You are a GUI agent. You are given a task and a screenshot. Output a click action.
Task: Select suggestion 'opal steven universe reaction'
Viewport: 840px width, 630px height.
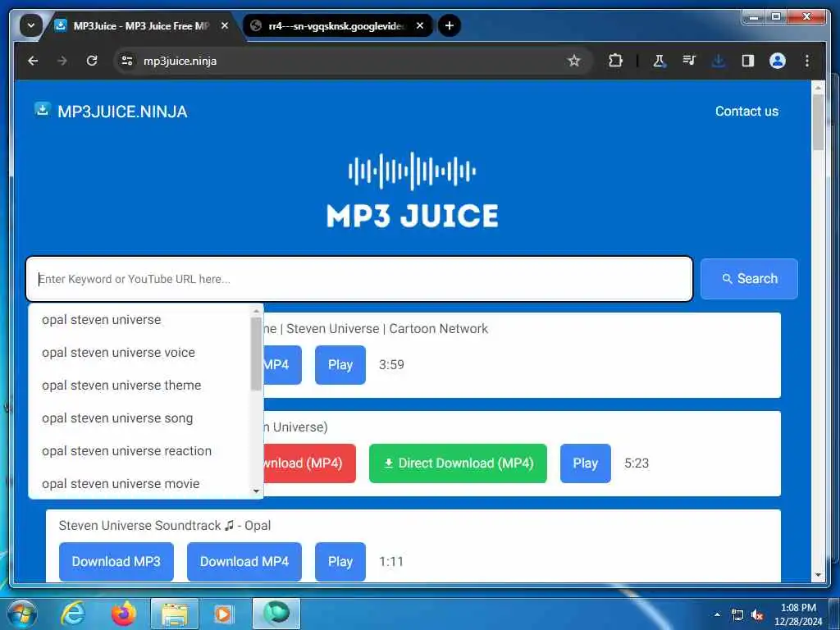(x=139, y=451)
